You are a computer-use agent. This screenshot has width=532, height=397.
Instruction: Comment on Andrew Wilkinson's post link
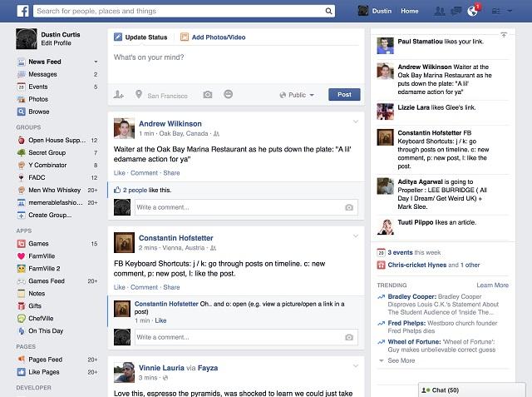pos(144,173)
